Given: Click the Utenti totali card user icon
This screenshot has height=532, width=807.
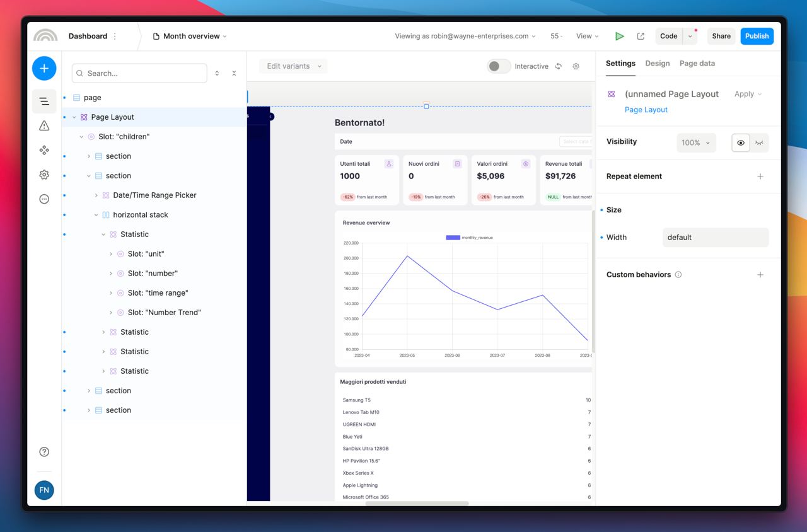Looking at the screenshot, I should 389,164.
